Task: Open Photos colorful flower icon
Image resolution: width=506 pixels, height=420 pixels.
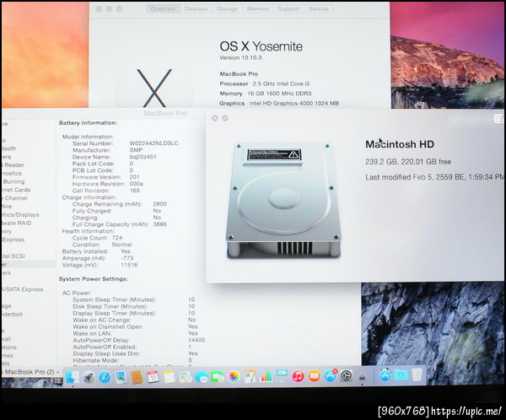Action: 234,376
